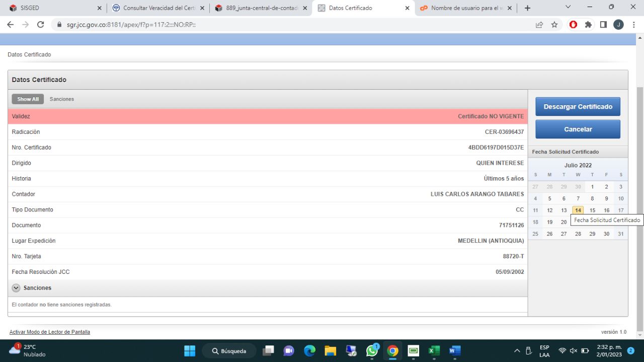Switch to the Sanciones tab
The width and height of the screenshot is (644, 362).
62,99
